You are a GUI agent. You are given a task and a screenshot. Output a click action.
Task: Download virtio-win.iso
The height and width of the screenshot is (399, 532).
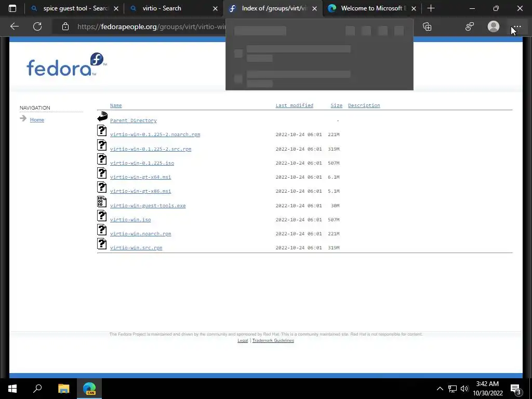pos(130,220)
